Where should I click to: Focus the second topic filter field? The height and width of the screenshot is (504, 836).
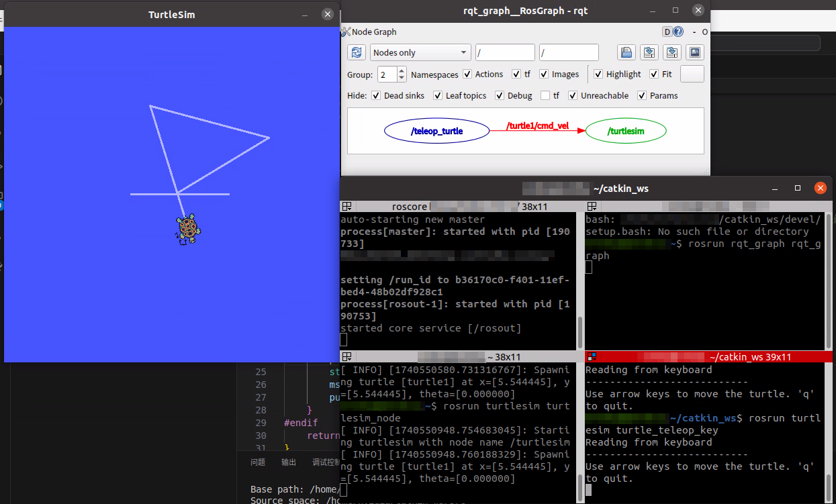[569, 52]
